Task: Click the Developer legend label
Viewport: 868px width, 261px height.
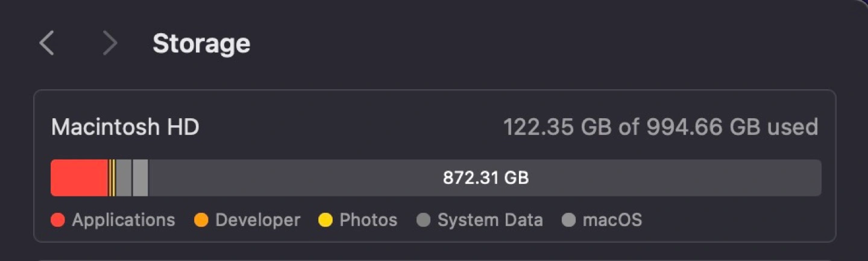Action: (257, 221)
